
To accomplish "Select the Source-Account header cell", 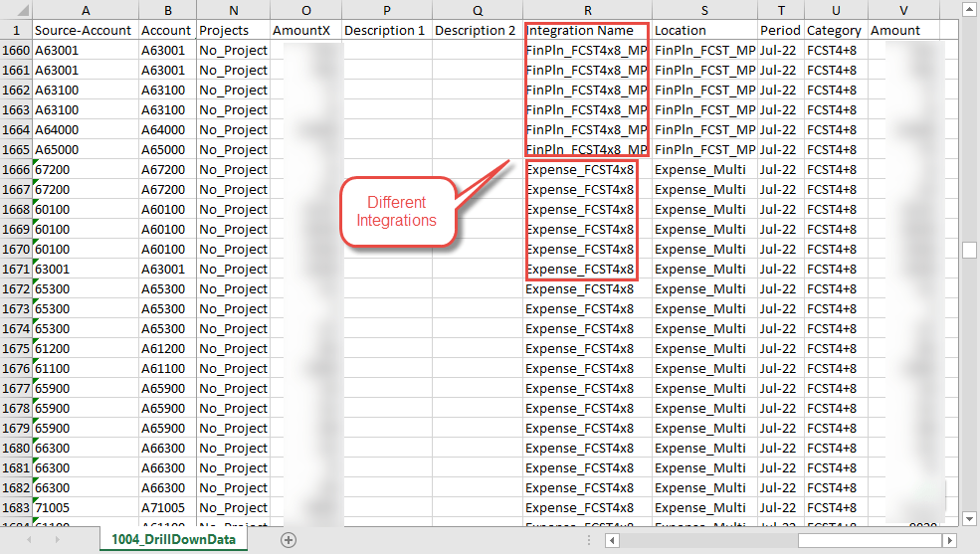I will point(85,30).
